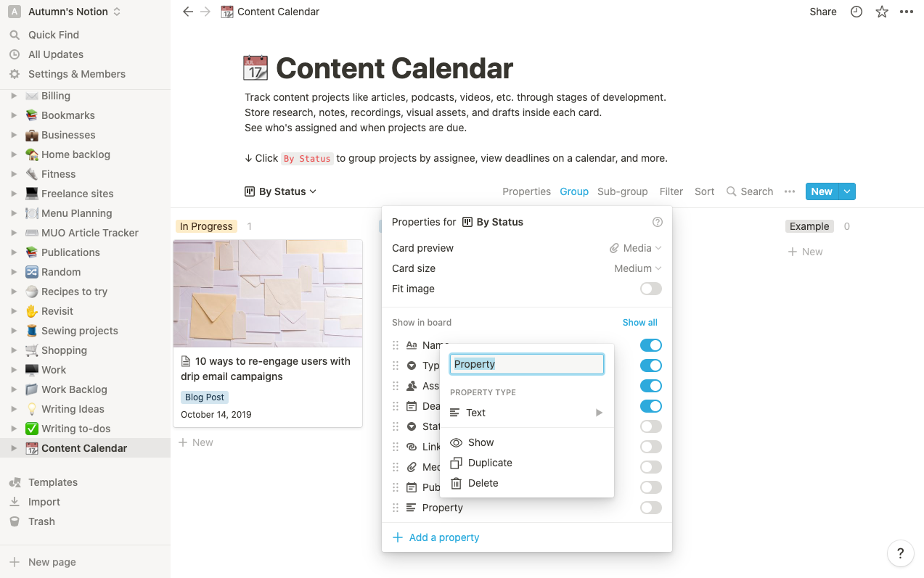Click the property name input field
This screenshot has height=578, width=924.
[526, 364]
